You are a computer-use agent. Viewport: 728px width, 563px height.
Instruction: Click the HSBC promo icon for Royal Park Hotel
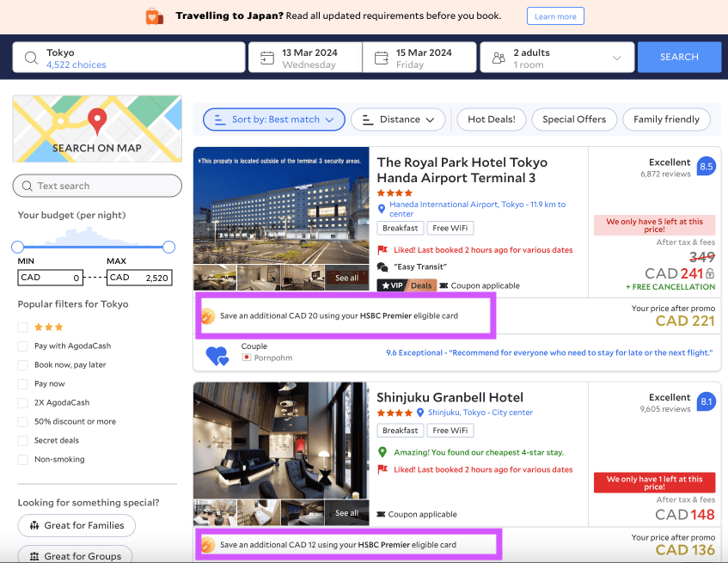[207, 316]
